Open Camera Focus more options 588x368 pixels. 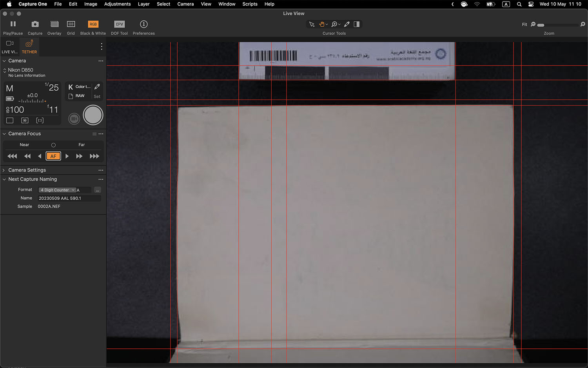pyautogui.click(x=101, y=134)
